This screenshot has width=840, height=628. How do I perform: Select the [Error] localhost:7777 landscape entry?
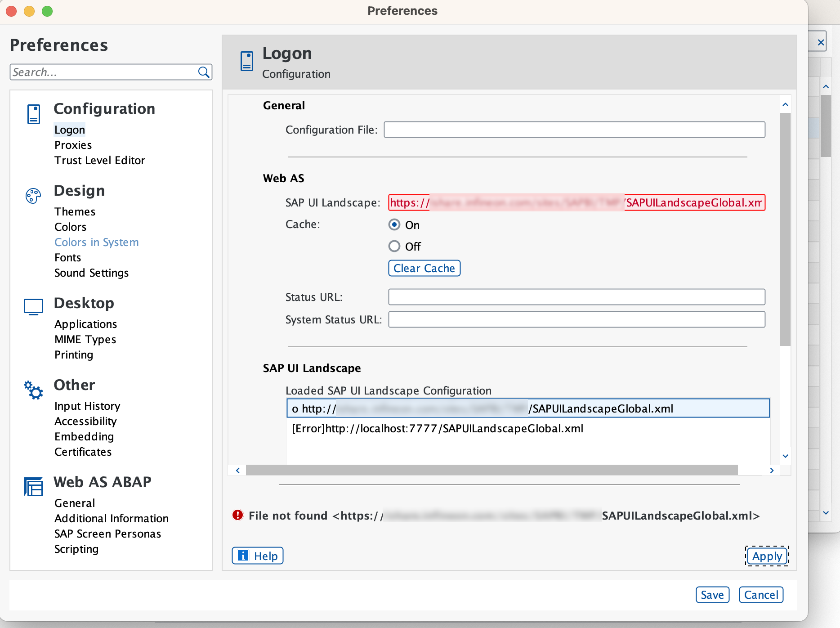point(528,428)
